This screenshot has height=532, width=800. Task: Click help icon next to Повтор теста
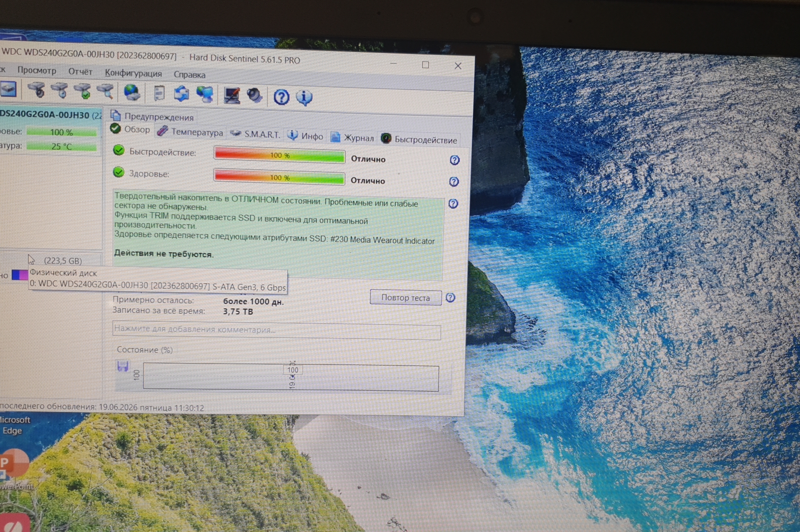coord(450,298)
